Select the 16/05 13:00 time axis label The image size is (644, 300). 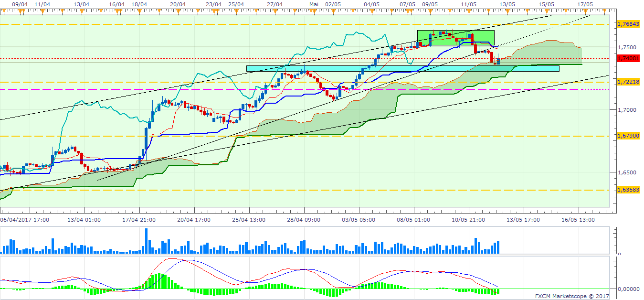pyautogui.click(x=578, y=220)
